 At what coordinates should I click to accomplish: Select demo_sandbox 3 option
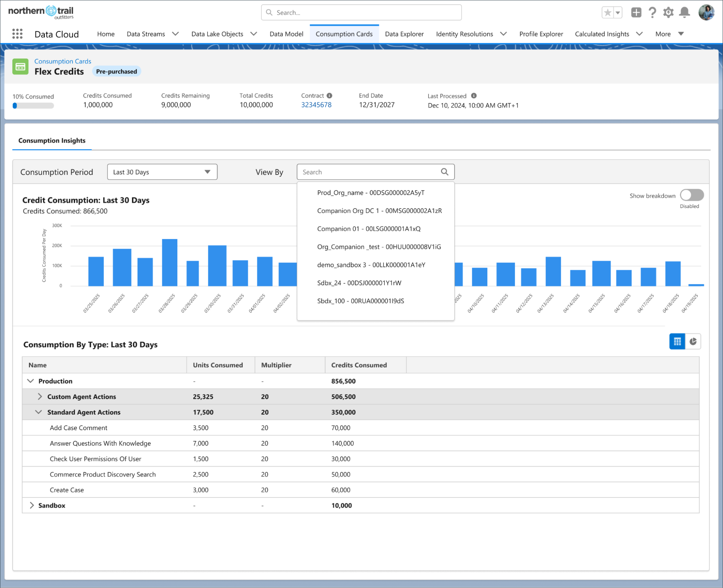point(375,265)
